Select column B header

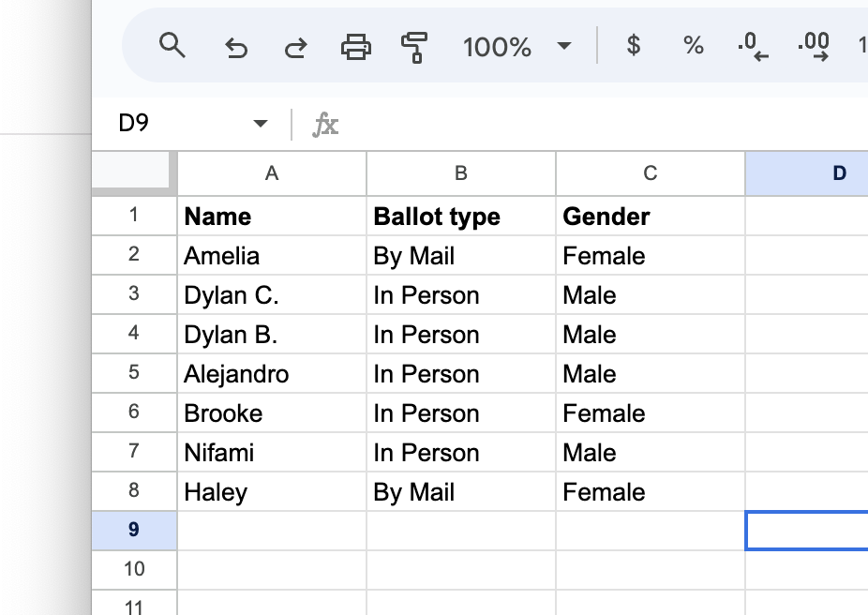(x=461, y=173)
